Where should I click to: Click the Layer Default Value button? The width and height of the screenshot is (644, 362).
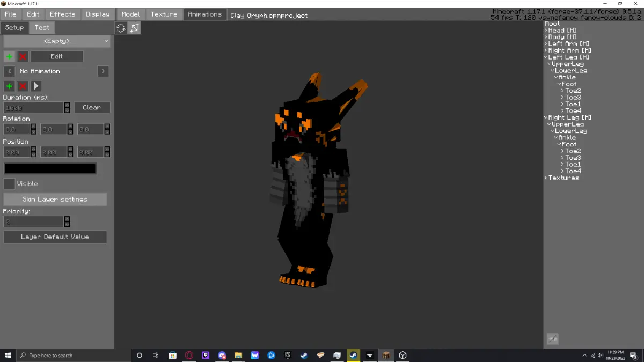pos(55,237)
